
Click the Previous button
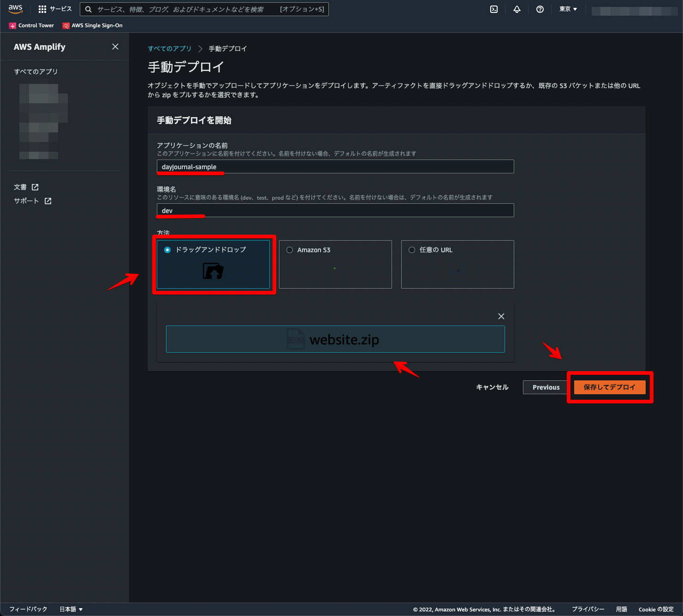[x=546, y=387]
